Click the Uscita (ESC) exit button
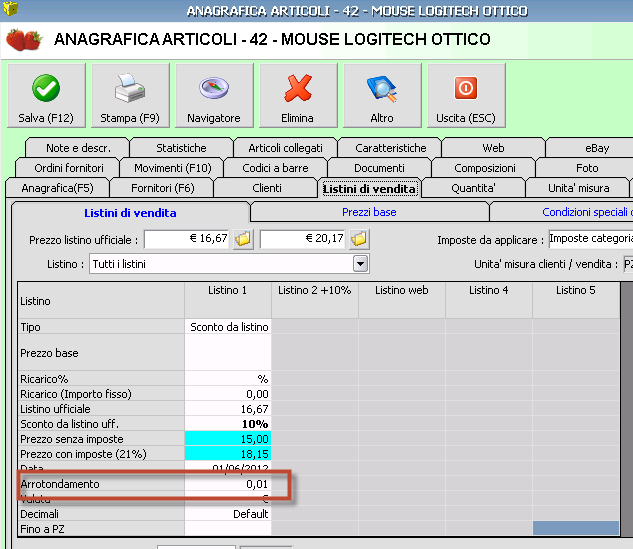The height and width of the screenshot is (549, 633). tap(466, 95)
